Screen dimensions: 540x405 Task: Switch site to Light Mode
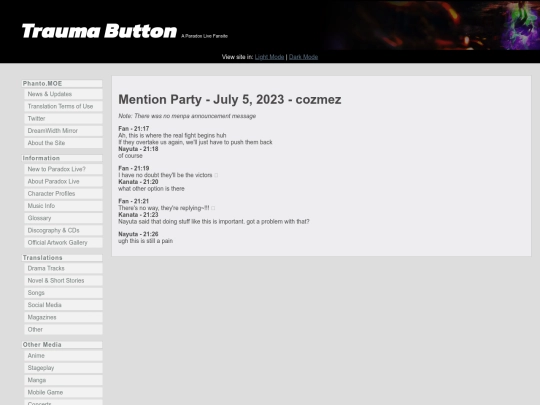269,57
